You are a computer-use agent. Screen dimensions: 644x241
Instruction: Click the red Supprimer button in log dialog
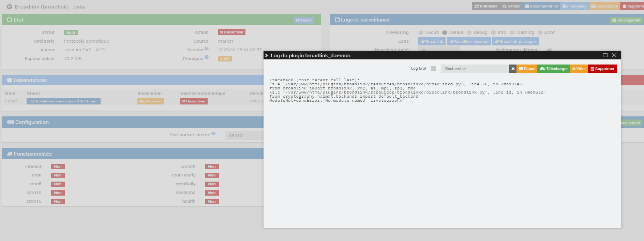pyautogui.click(x=602, y=69)
